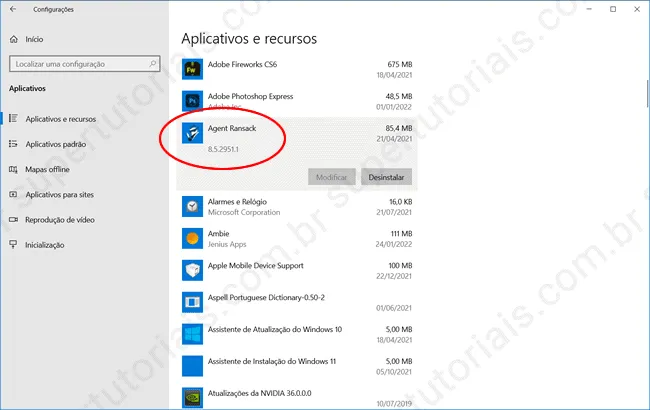The width and height of the screenshot is (650, 410).
Task: Focus the Localizar uma configuração search box
Action: [85, 64]
